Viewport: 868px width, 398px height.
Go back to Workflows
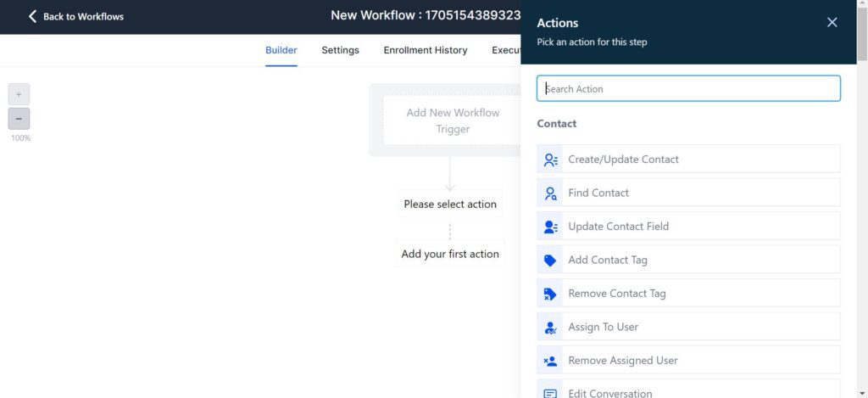click(75, 16)
